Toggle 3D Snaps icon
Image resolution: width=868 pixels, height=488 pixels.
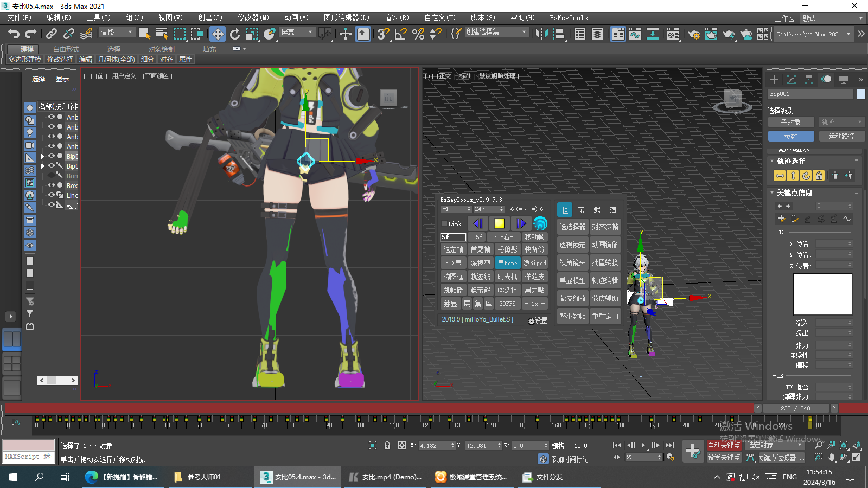click(383, 34)
